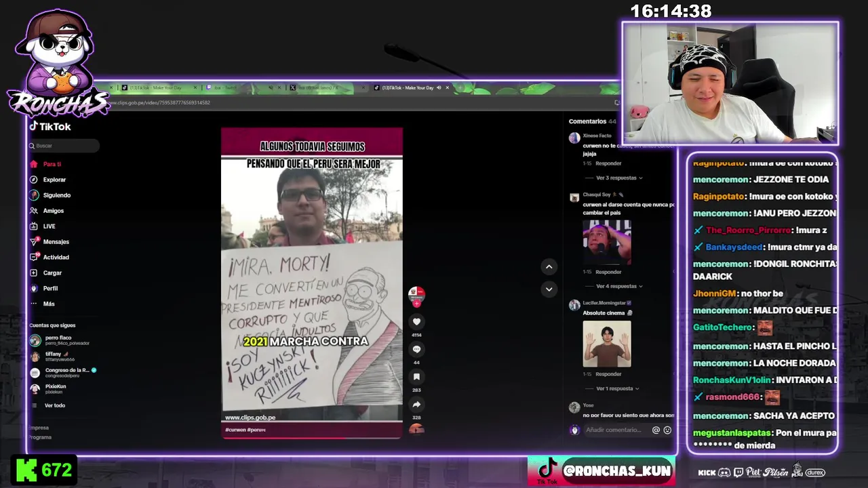The width and height of the screenshot is (868, 488).
Task: Open Chasqui Soy's reaction image
Action: pos(607,243)
